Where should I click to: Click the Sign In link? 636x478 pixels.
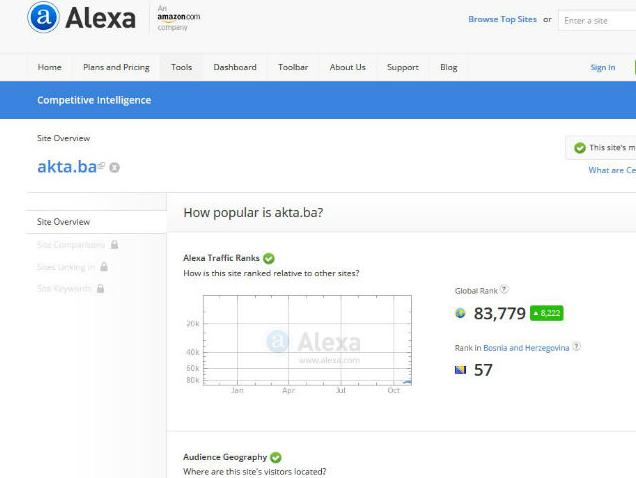point(603,67)
